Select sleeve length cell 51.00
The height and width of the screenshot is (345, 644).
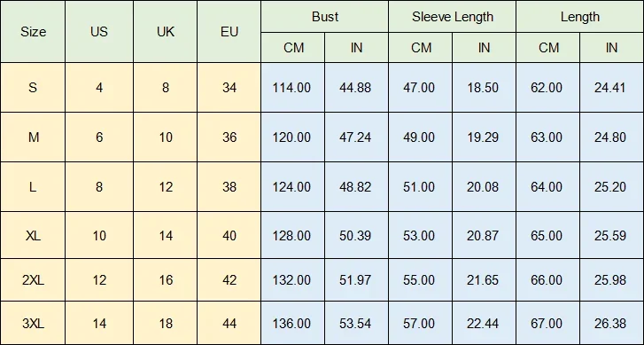(420, 186)
